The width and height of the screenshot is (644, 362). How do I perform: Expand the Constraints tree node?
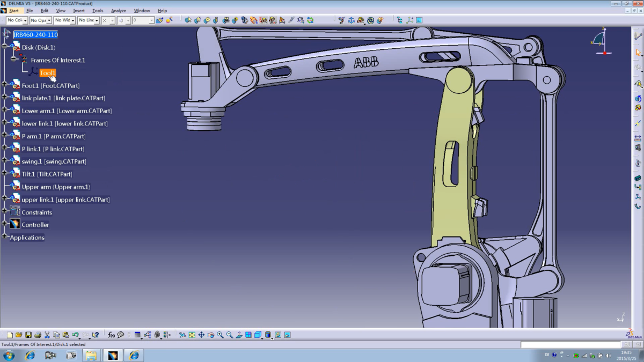coord(5,211)
